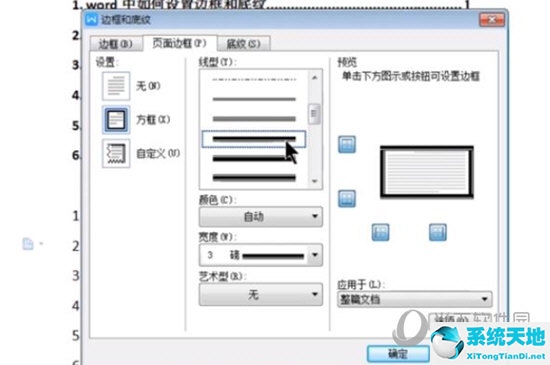The height and width of the screenshot is (365, 550).
Task: Switch to the 边框 (Borders) tab
Action: [x=116, y=44]
